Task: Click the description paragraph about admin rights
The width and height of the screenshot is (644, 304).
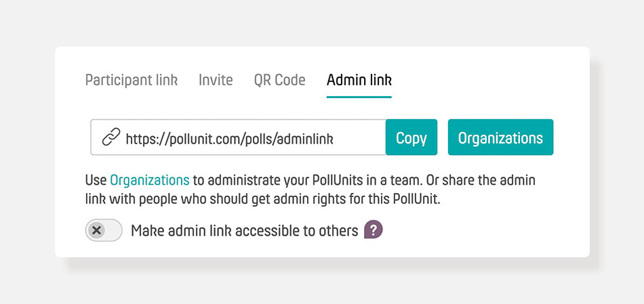Action: 310,190
